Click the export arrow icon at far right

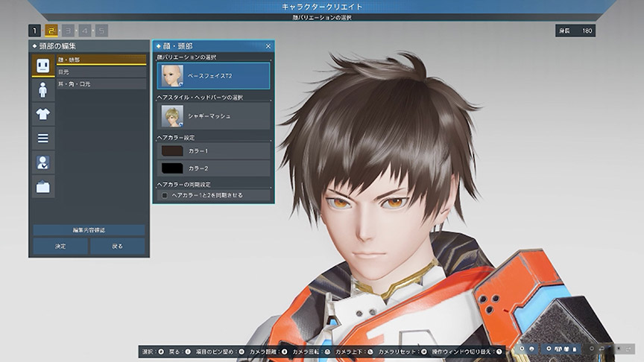click(628, 349)
